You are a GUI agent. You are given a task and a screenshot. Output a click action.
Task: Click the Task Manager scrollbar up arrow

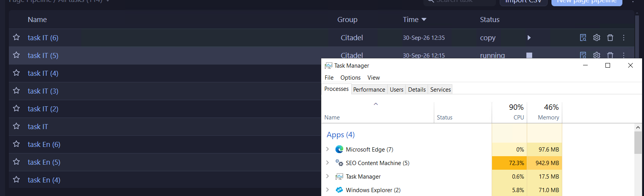coord(638,127)
